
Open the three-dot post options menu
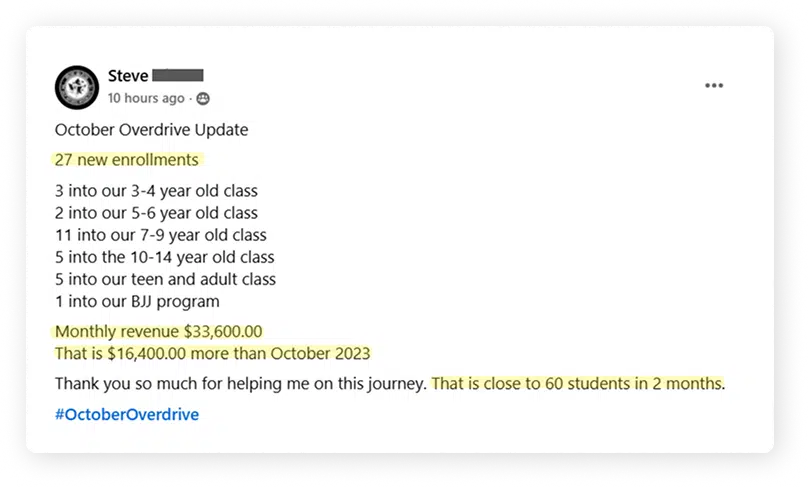pos(714,86)
